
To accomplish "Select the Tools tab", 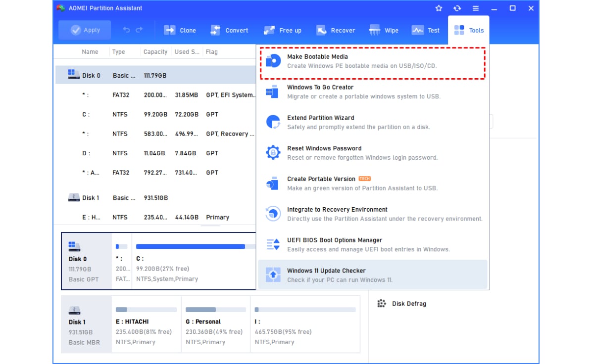I will 469,30.
